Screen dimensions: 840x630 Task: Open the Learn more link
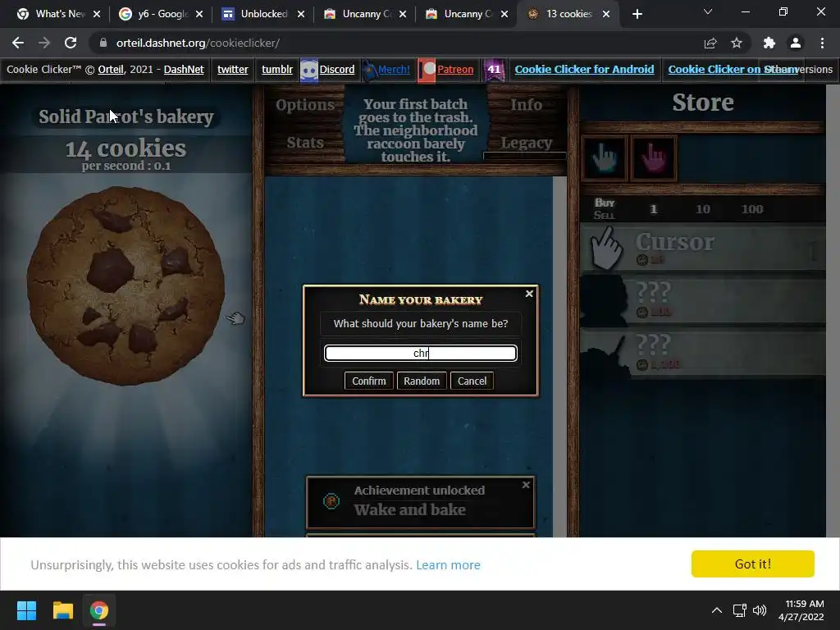click(x=448, y=565)
